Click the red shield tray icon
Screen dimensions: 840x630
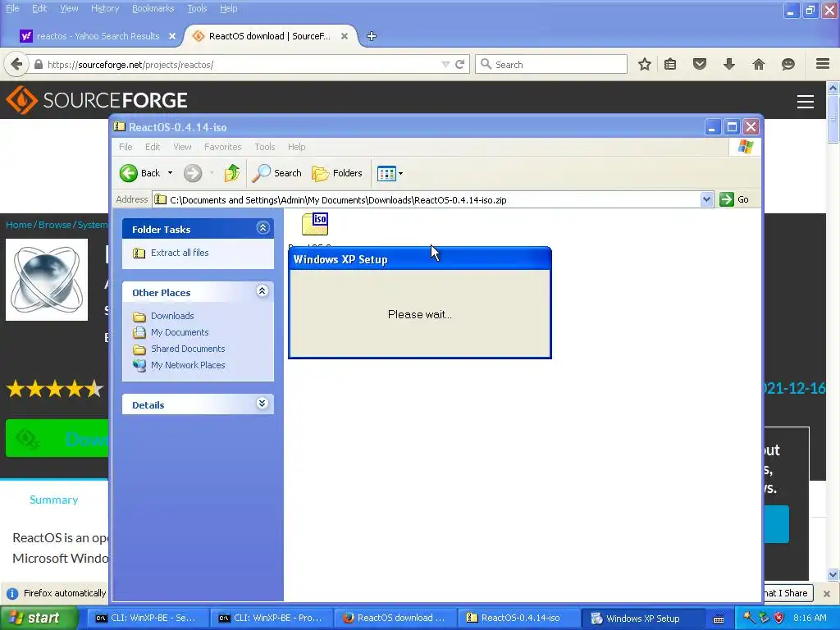(779, 618)
